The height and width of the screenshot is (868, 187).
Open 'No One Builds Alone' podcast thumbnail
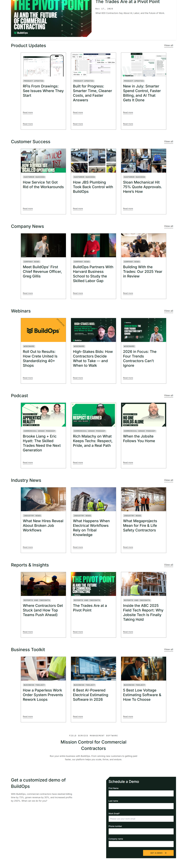[x=144, y=414]
